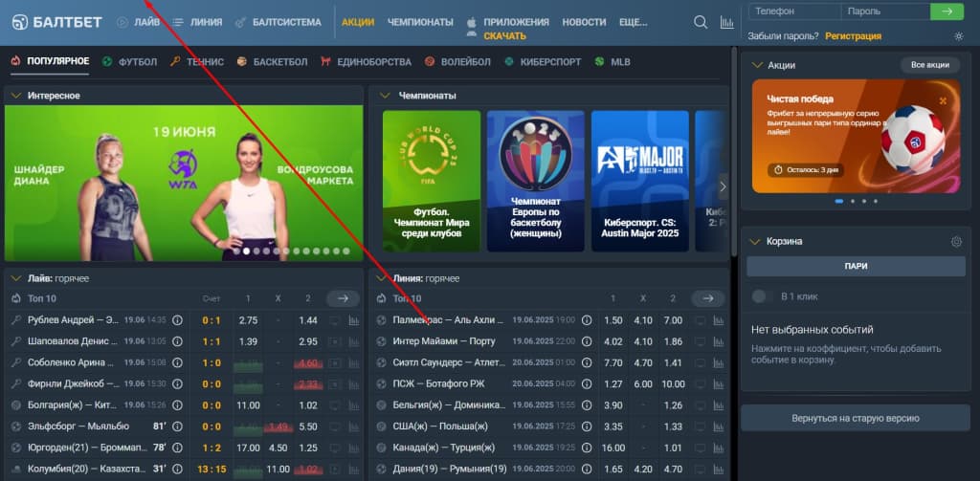The image size is (980, 481).
Task: Open info icon for Эльфсборг — Мьяльбю match
Action: pos(177,426)
